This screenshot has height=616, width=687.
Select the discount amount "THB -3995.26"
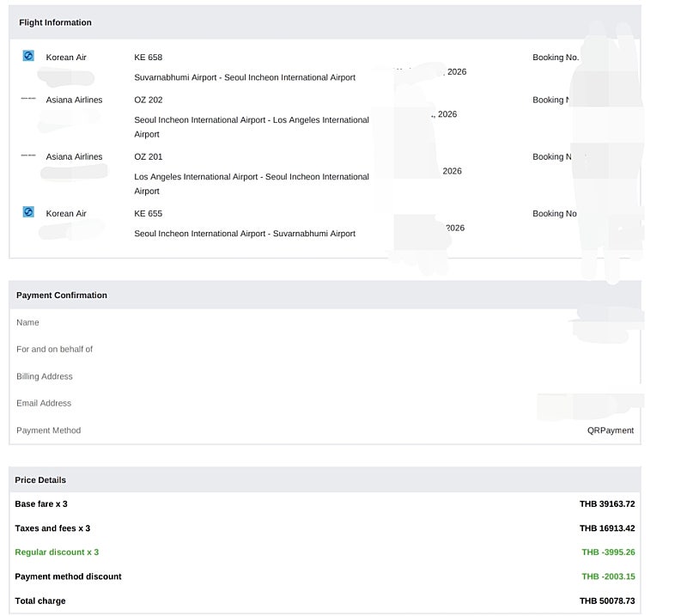tap(608, 552)
